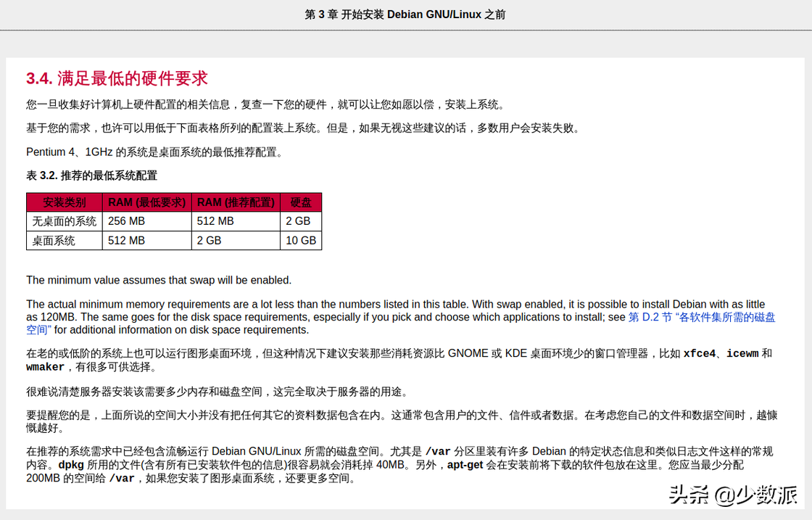This screenshot has width=812, height=520.
Task: Select the 安装类别 column header
Action: click(x=63, y=202)
